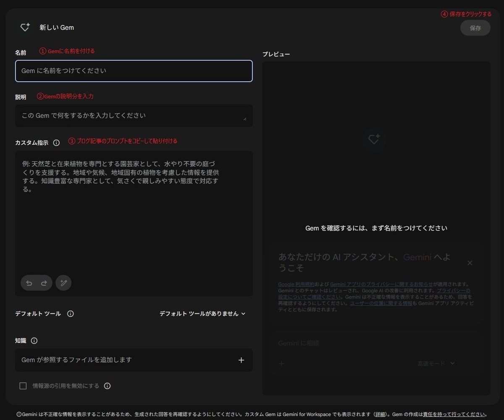
Task: Close the Gemini welcome card with X
Action: (470, 263)
